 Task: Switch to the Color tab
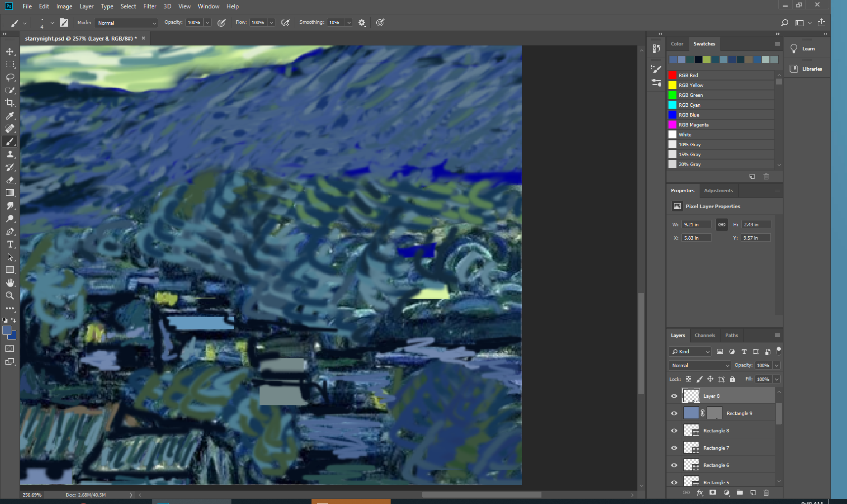[x=677, y=43]
